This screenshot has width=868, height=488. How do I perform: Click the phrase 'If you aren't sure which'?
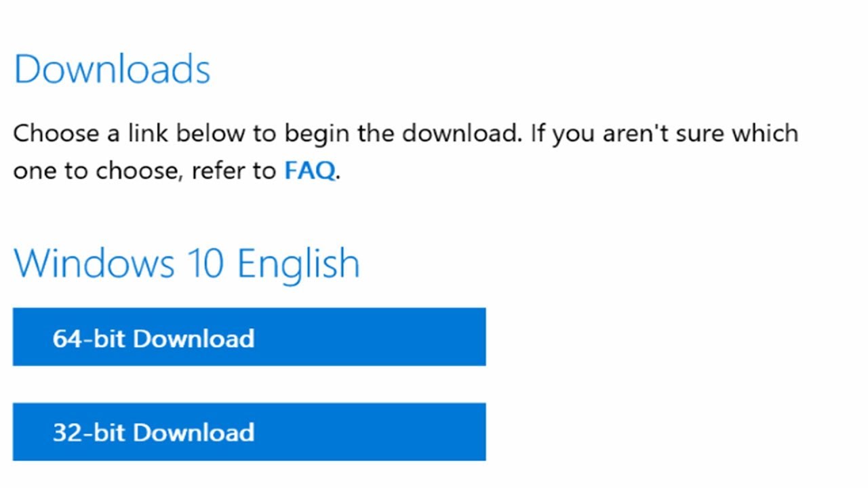pyautogui.click(x=665, y=133)
